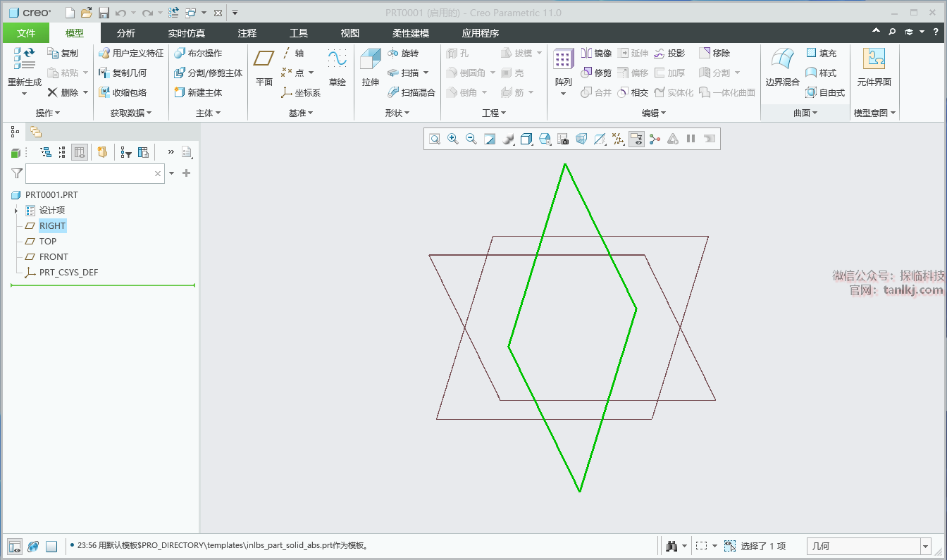Open the 几何 selection filter dropdown
This screenshot has height=560, width=947.
click(x=925, y=547)
